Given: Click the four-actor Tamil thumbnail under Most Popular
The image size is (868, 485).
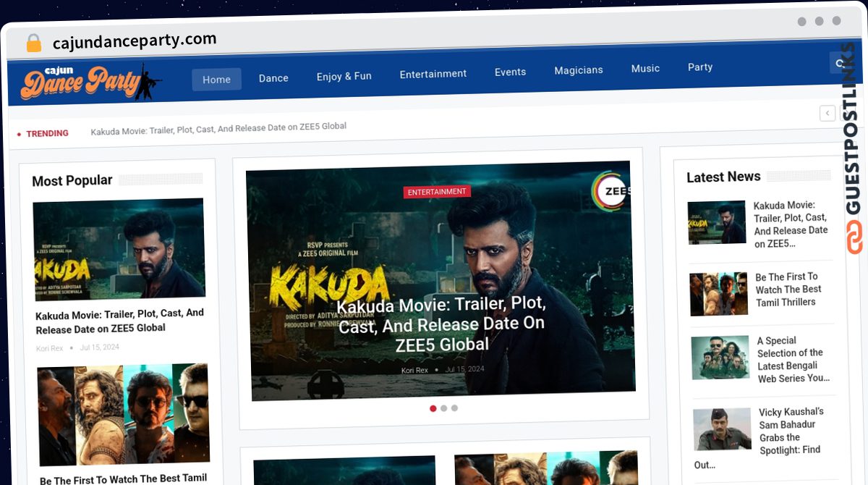Looking at the screenshot, I should point(124,415).
